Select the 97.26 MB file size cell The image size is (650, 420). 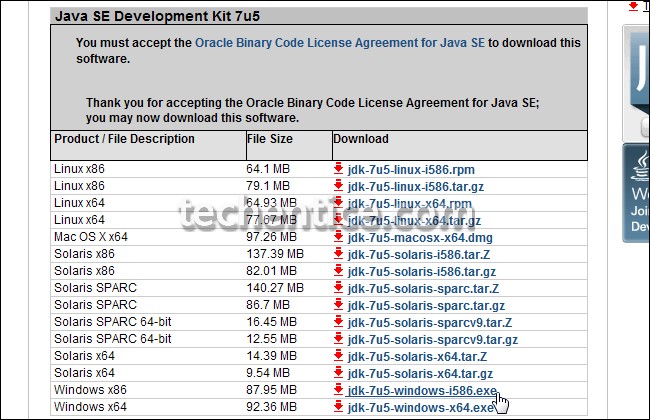289,237
